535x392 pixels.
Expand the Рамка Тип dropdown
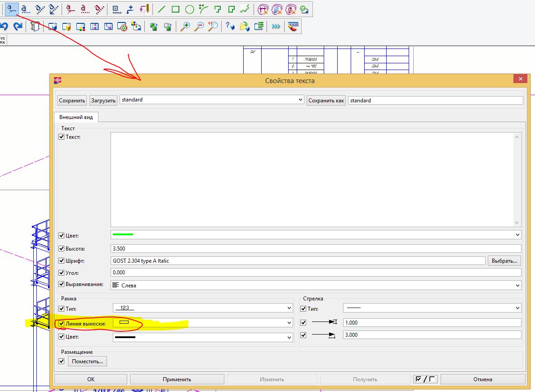pyautogui.click(x=289, y=308)
